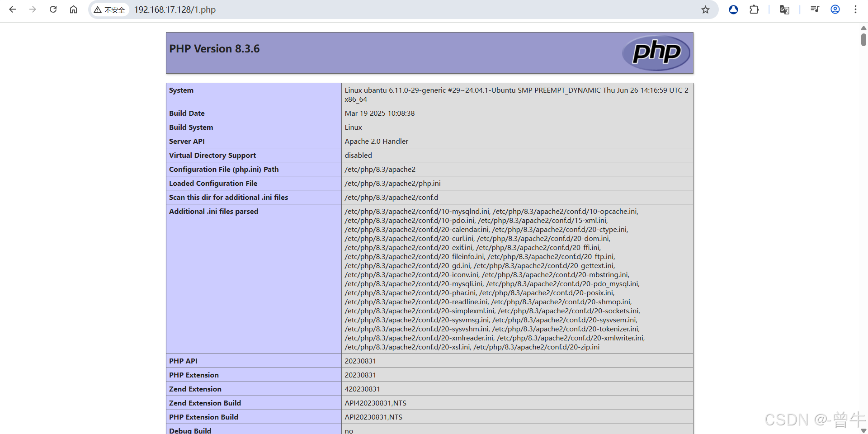Image resolution: width=868 pixels, height=434 pixels.
Task: Select the PHP API label
Action: click(x=183, y=361)
